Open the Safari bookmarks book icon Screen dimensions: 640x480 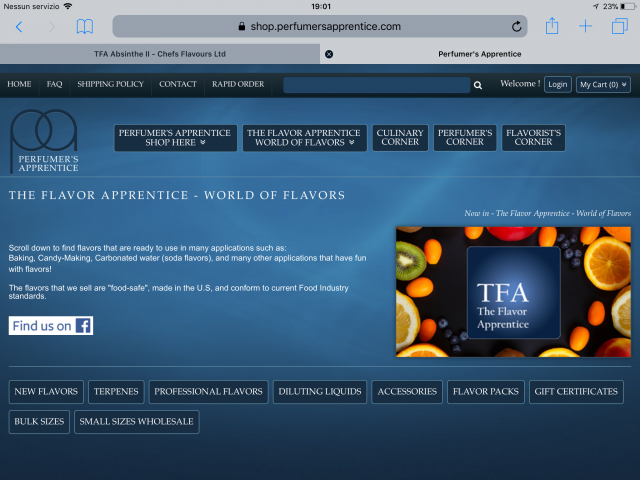coord(85,27)
